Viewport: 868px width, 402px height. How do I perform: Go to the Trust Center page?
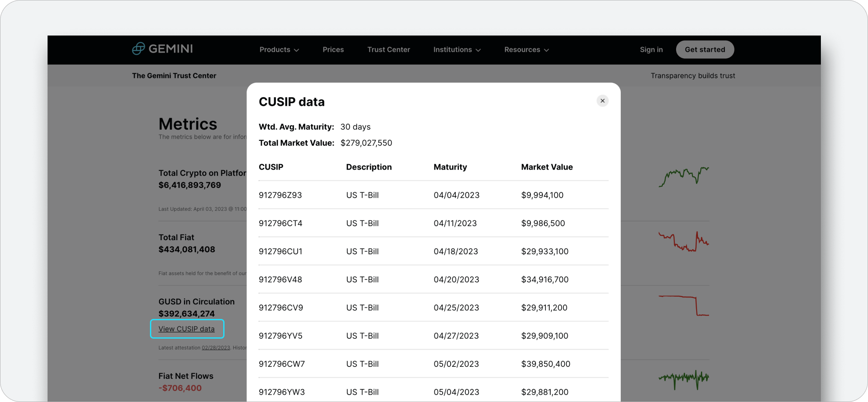tap(389, 50)
